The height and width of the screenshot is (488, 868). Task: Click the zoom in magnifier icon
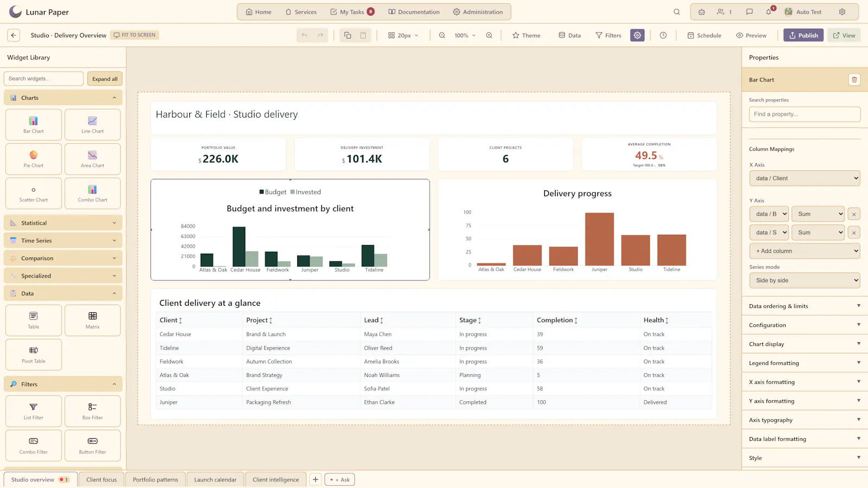489,35
